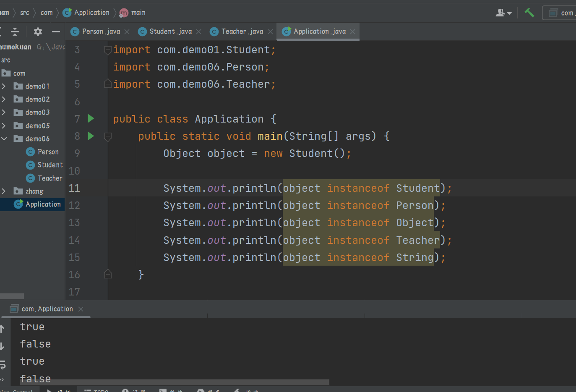
Task: Select the zhang folder in tree
Action: tap(29, 191)
